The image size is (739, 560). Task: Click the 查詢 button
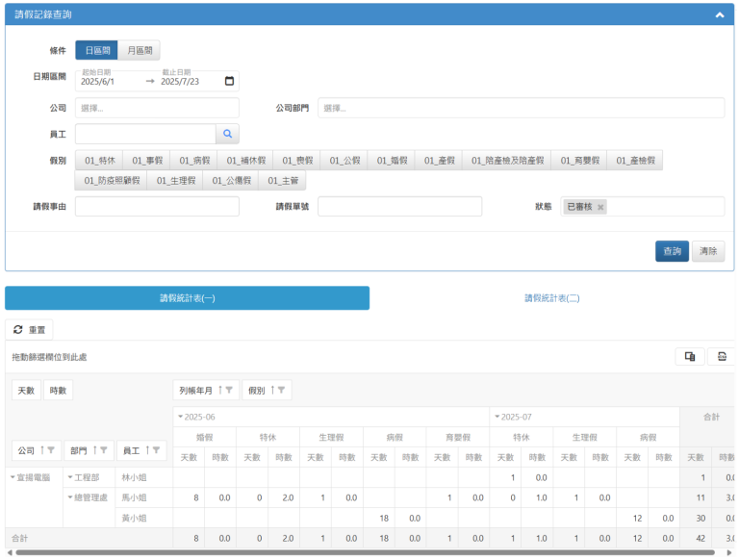point(671,251)
